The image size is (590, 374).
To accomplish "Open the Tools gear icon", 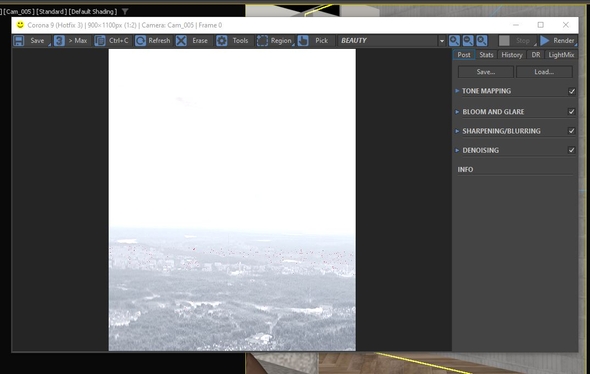I will click(222, 41).
